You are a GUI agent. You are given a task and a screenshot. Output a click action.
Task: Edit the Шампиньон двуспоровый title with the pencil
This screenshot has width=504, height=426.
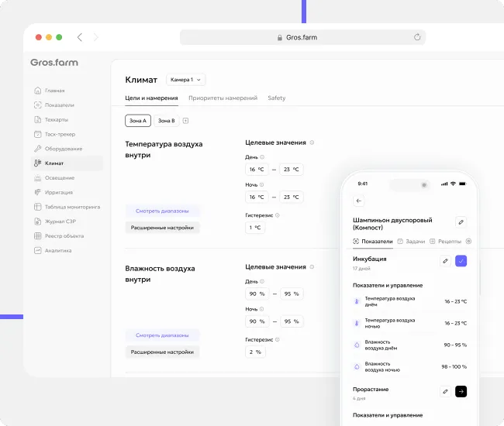(x=461, y=222)
